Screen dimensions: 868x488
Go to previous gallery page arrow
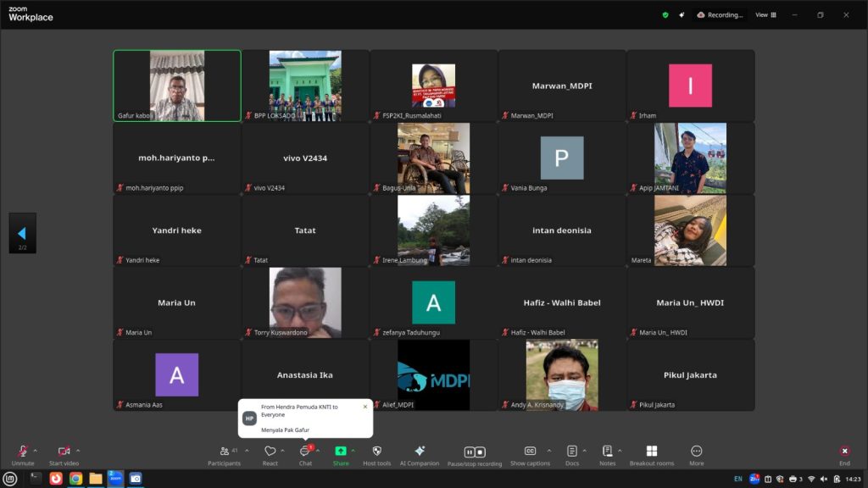tap(22, 233)
